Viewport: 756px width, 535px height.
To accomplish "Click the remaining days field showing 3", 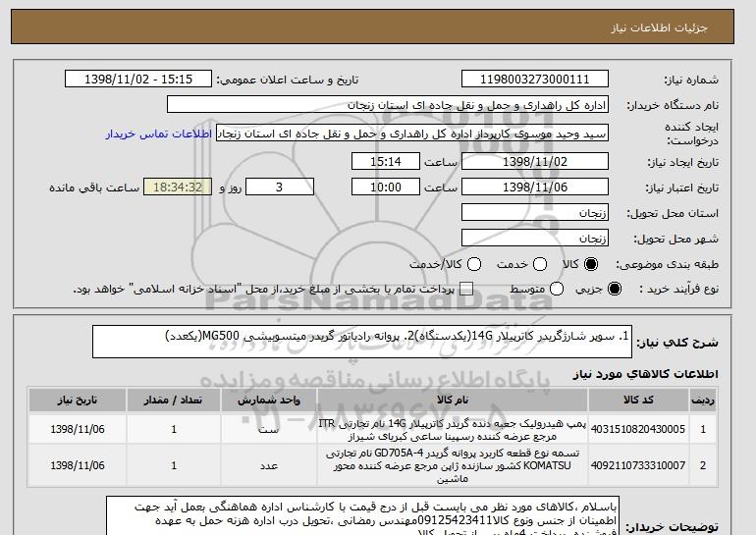I will (x=280, y=187).
